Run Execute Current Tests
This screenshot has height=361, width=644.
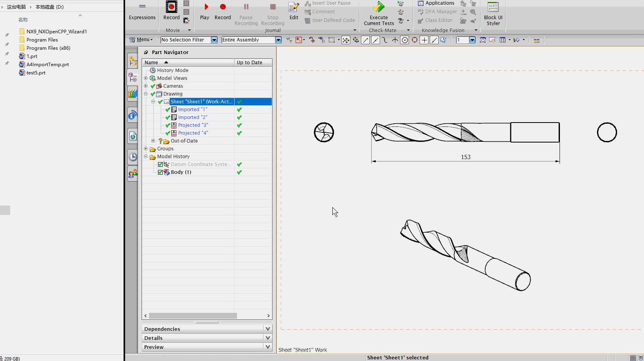point(379,14)
